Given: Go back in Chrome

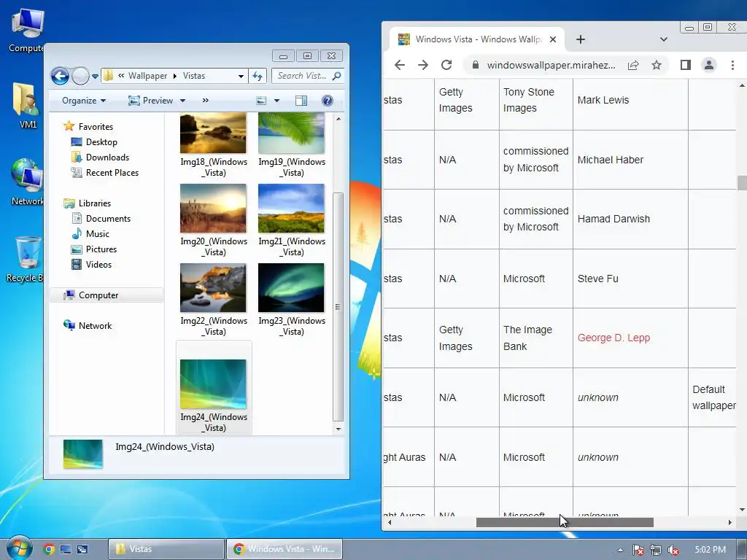Looking at the screenshot, I should (x=400, y=65).
